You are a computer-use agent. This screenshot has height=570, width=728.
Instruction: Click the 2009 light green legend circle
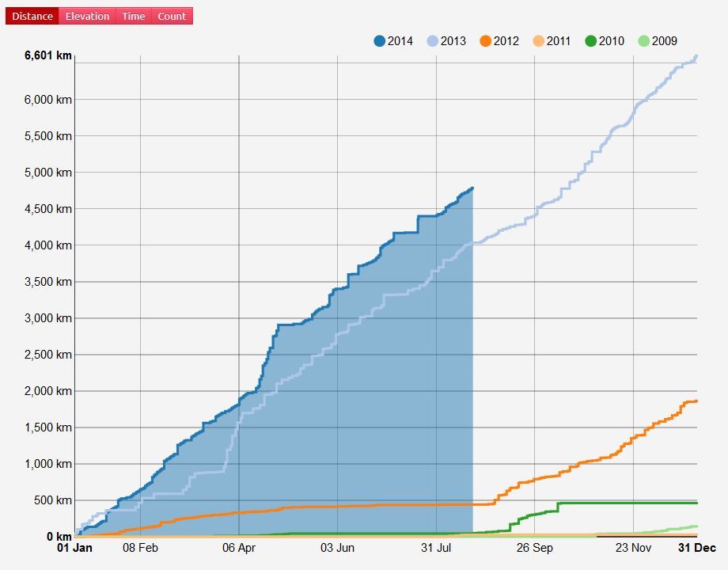pyautogui.click(x=643, y=41)
